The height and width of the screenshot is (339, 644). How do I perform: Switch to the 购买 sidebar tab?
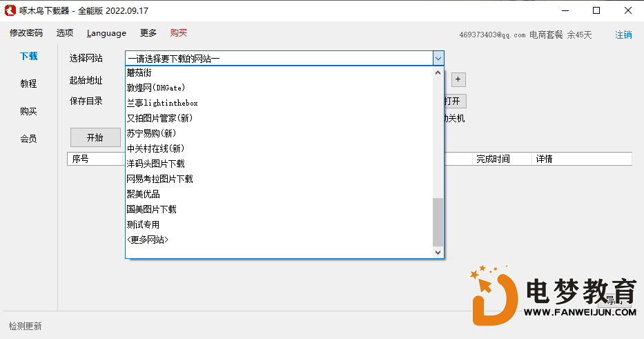click(29, 111)
